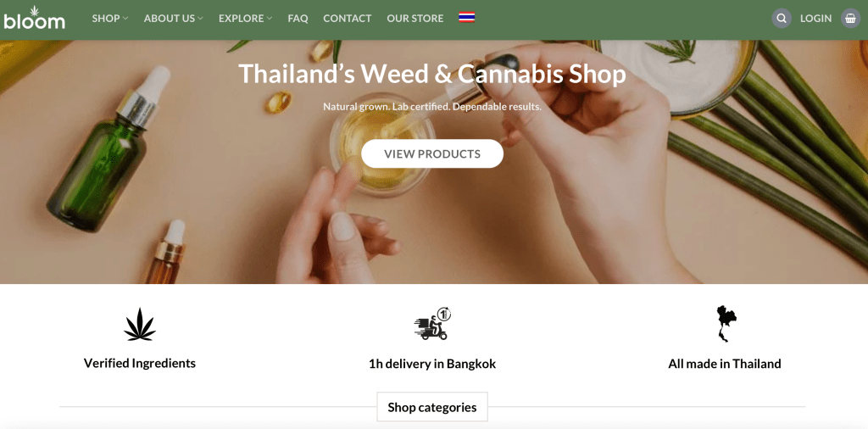The height and width of the screenshot is (429, 868).
Task: Click the Thailand map silhouette icon
Action: (725, 324)
